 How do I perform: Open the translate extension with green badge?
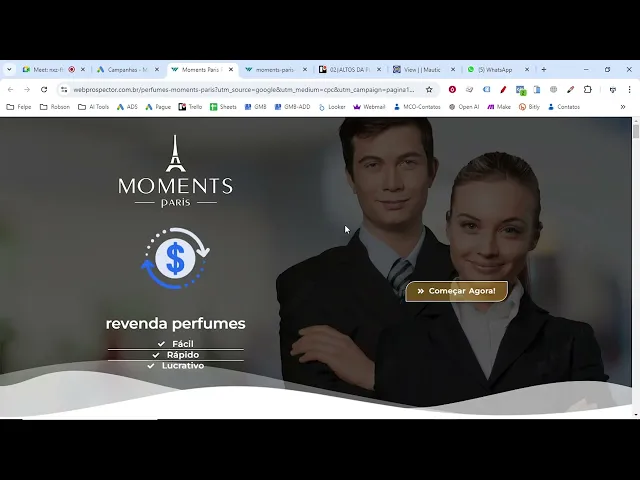tap(520, 90)
